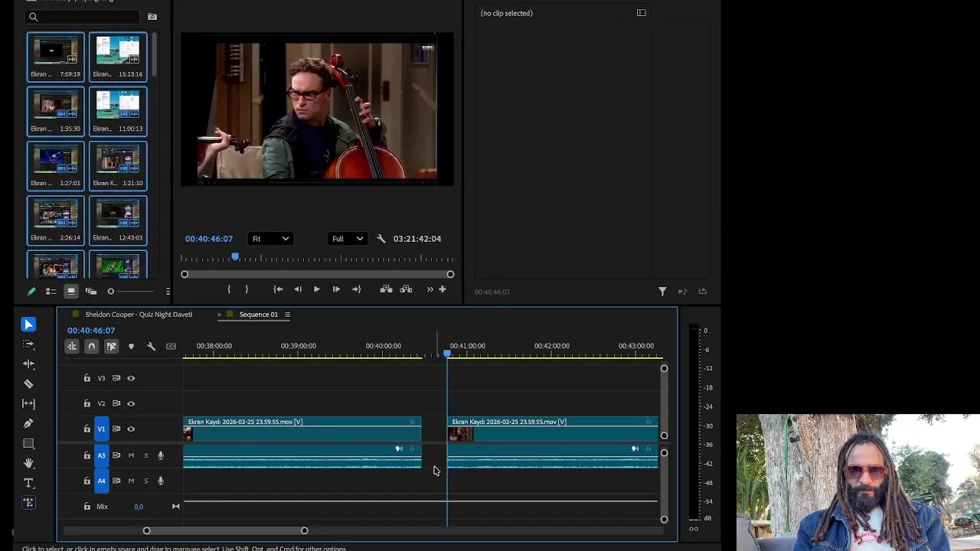980x551 pixels.
Task: Toggle insert sequences as nests button
Action: (x=72, y=347)
